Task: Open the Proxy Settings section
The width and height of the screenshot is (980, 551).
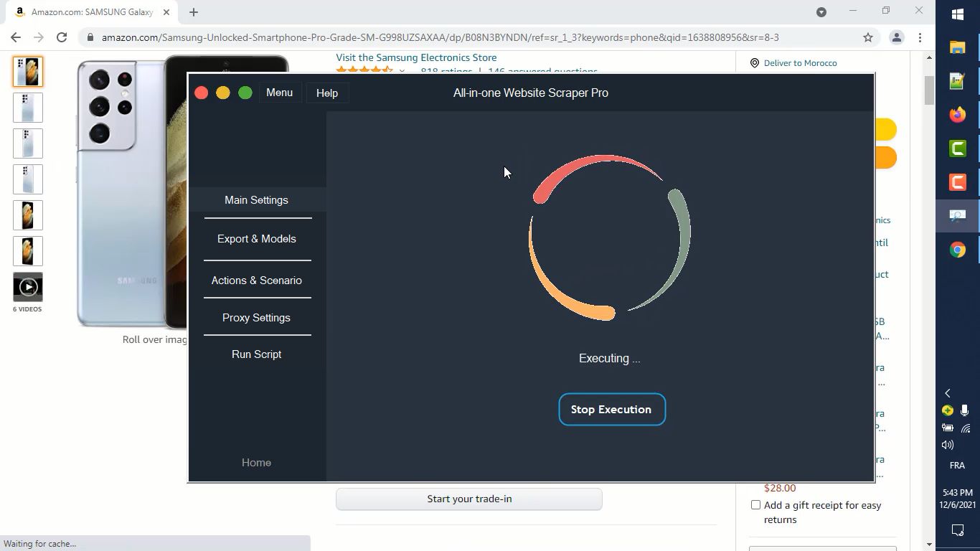Action: point(256,318)
